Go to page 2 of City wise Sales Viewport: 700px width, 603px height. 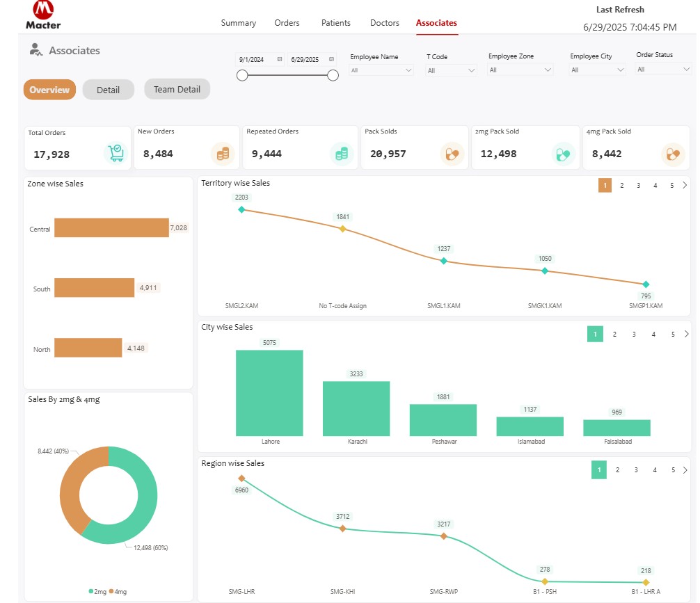tap(614, 335)
